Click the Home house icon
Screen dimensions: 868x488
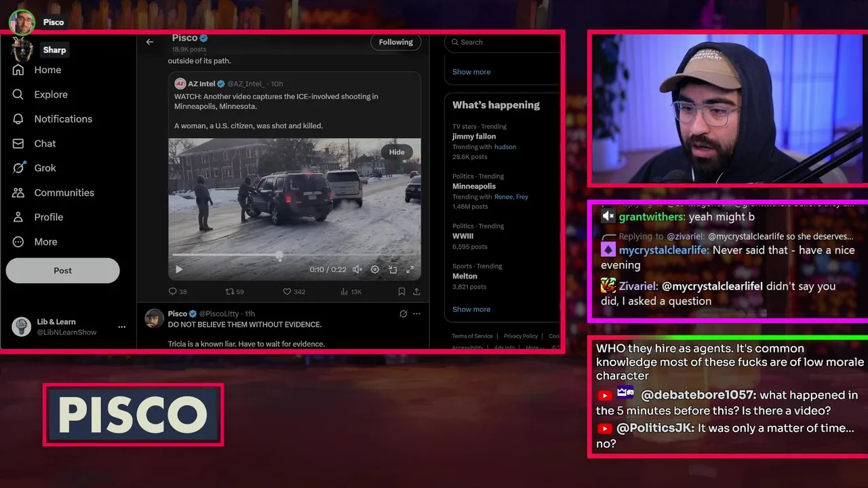pos(18,70)
